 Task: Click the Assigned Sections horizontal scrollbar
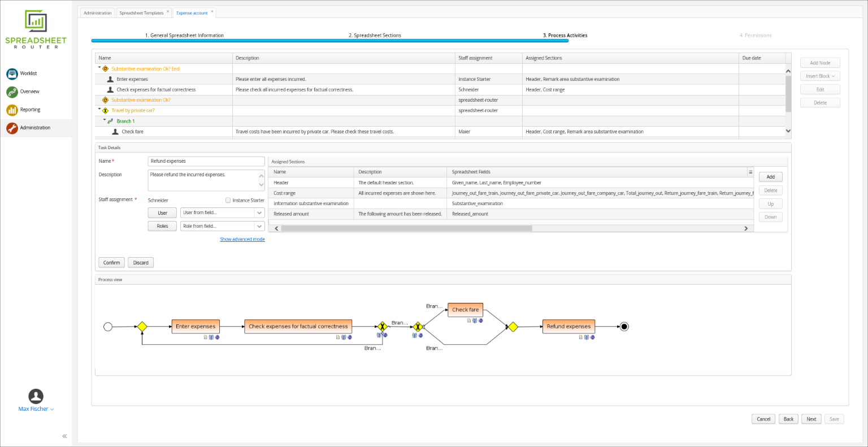point(406,228)
